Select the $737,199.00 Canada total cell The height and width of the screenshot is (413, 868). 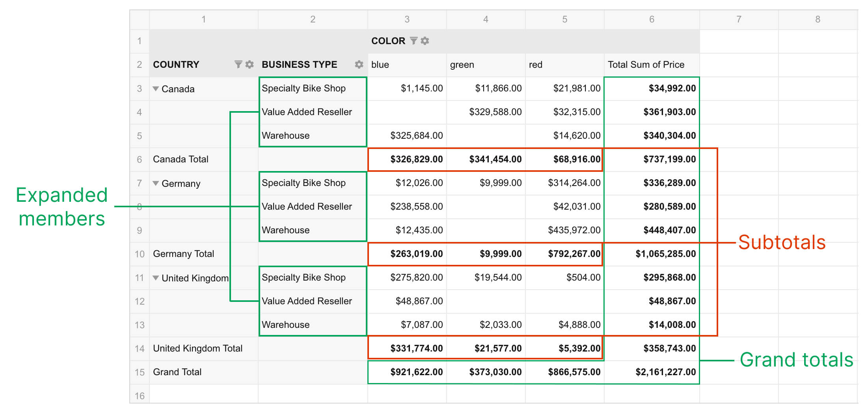pyautogui.click(x=652, y=160)
